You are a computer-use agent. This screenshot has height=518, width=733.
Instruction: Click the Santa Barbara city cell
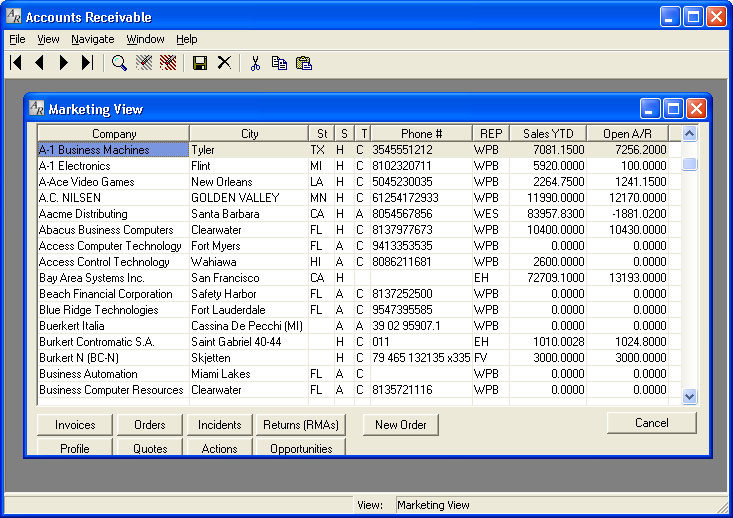coord(249,214)
